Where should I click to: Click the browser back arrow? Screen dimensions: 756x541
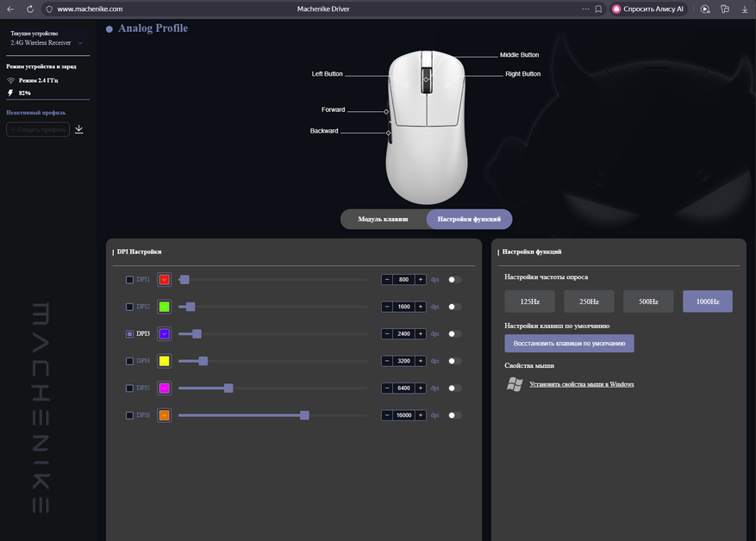coord(10,9)
